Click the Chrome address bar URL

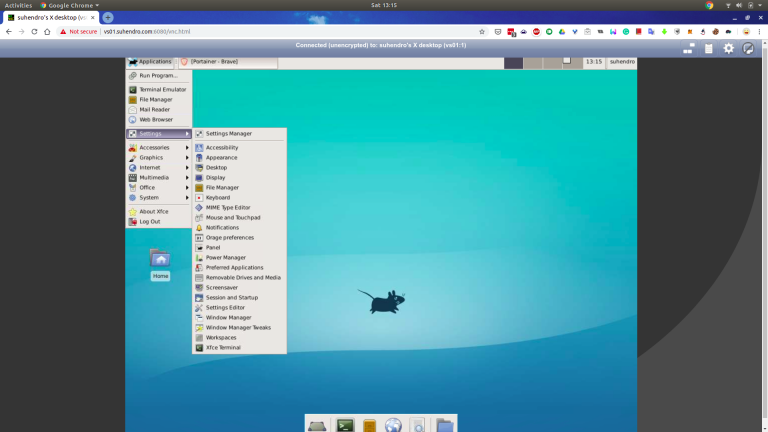[x=150, y=31]
